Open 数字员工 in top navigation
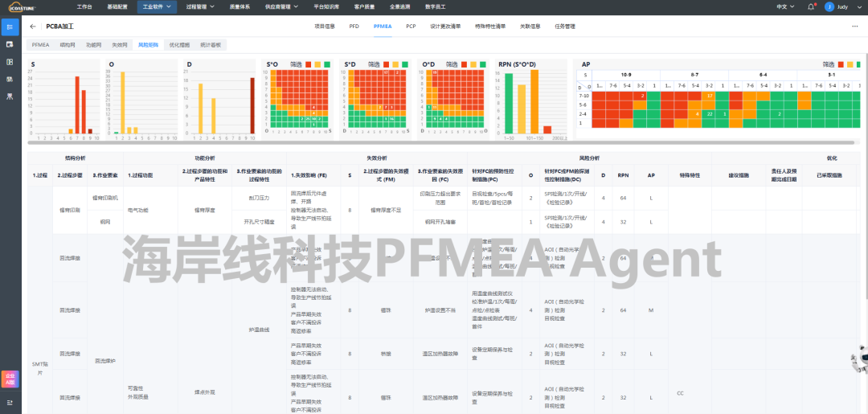 click(435, 6)
